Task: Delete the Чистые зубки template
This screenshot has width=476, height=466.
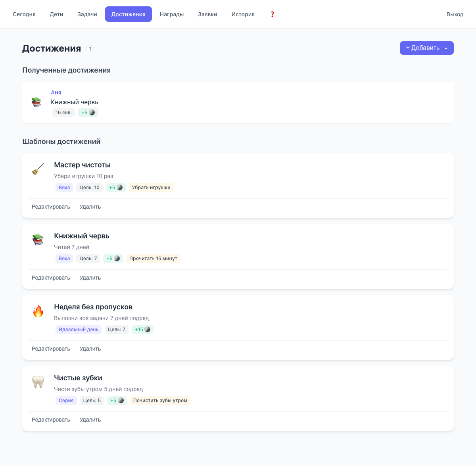Action: [90, 420]
